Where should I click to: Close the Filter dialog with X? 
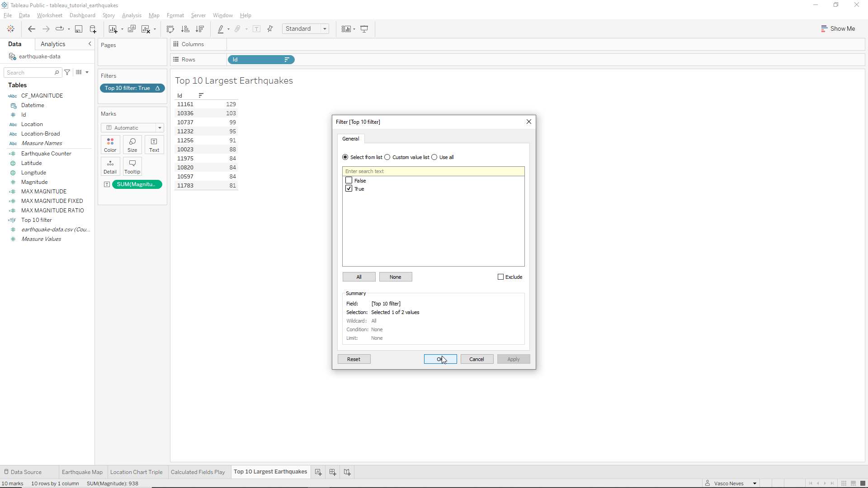click(528, 122)
